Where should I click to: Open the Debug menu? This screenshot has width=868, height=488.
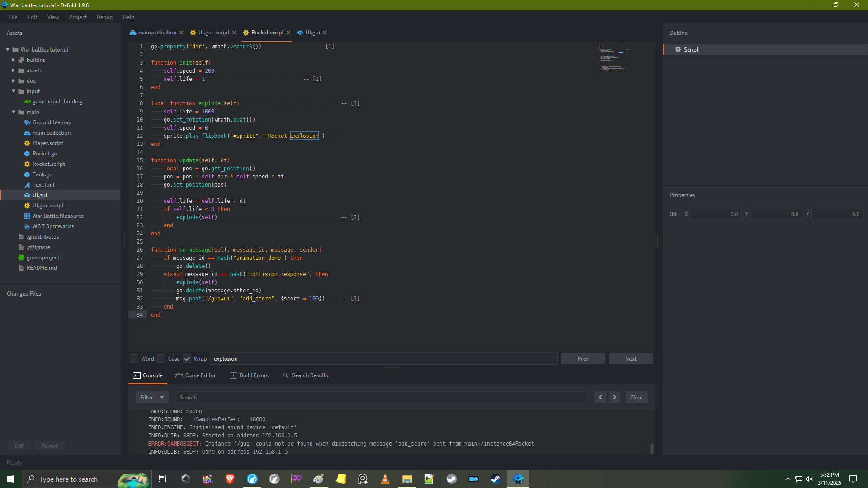104,17
